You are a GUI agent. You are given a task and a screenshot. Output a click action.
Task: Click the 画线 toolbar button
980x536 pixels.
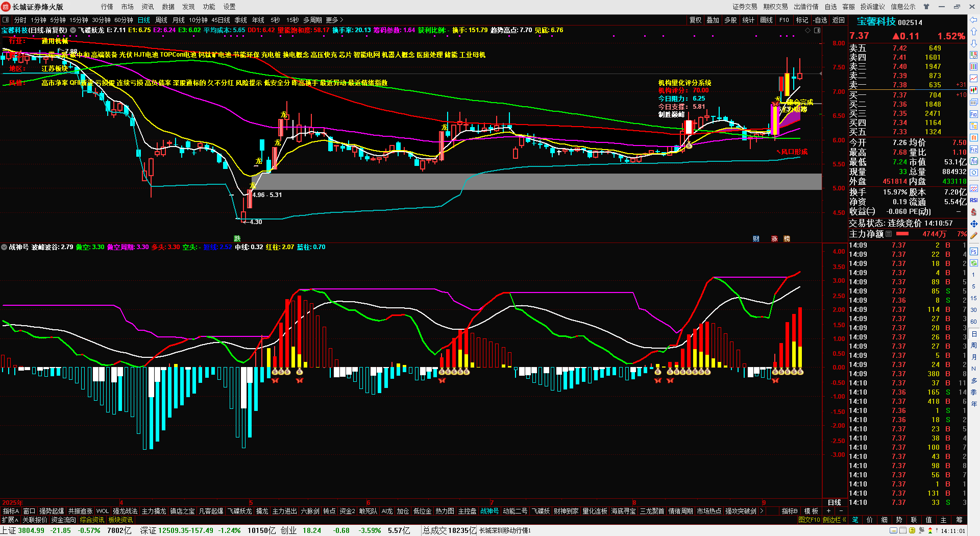coord(766,20)
